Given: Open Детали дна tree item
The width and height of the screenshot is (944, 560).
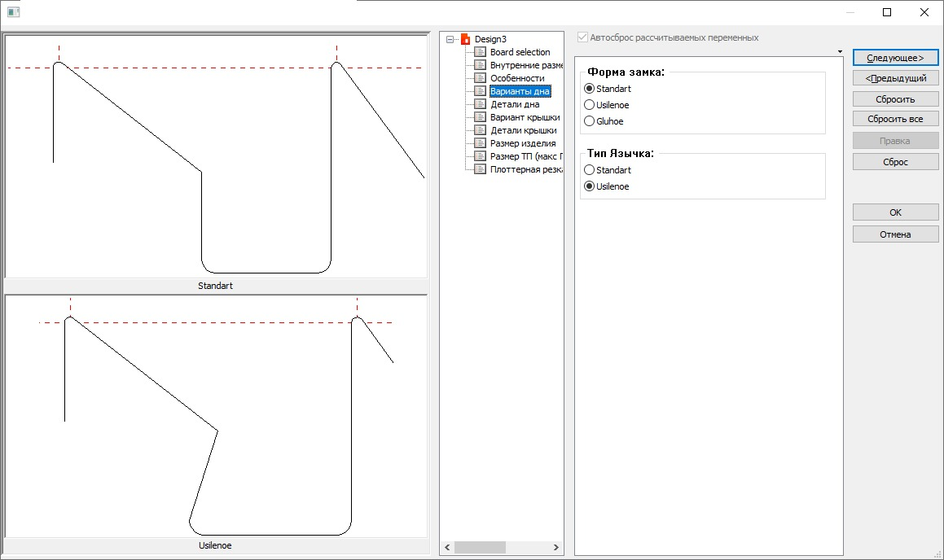Looking at the screenshot, I should tap(515, 104).
